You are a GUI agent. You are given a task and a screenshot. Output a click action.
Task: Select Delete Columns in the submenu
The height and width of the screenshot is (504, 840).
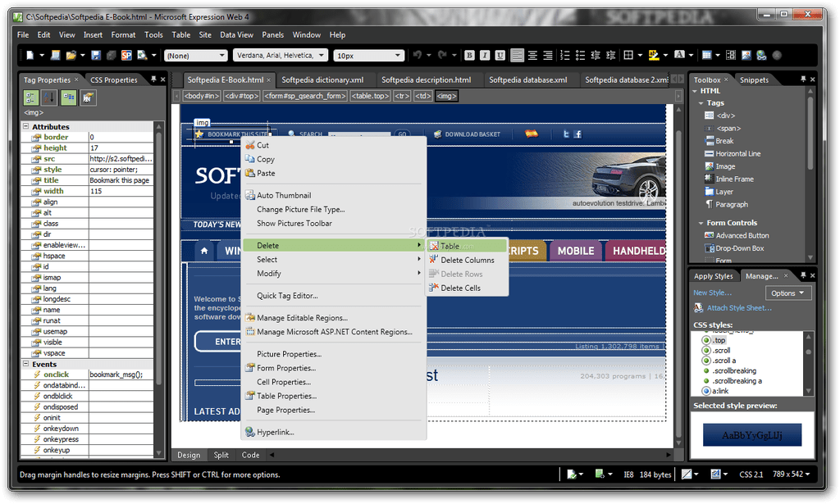point(467,260)
